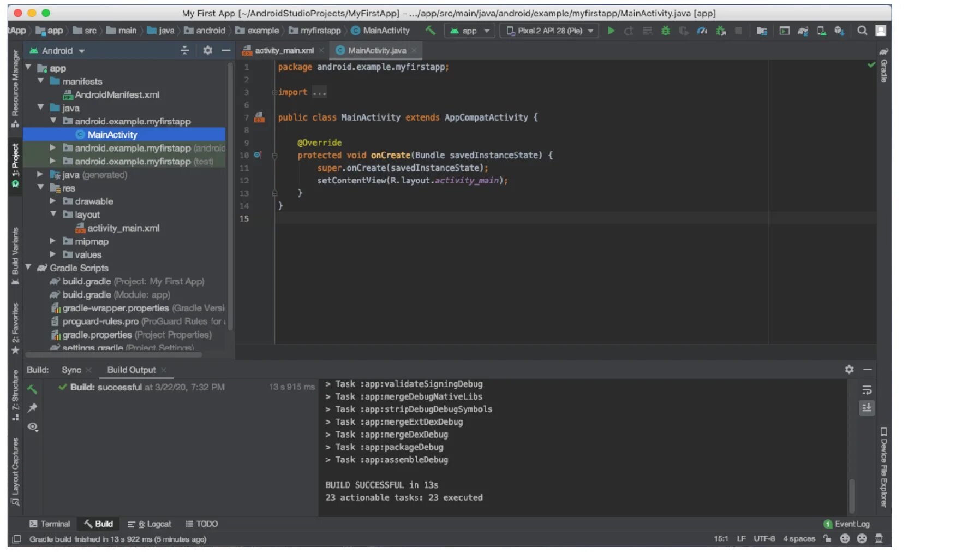Open the eye view options in Build panel
This screenshot has width=980, height=552.
[x=33, y=427]
